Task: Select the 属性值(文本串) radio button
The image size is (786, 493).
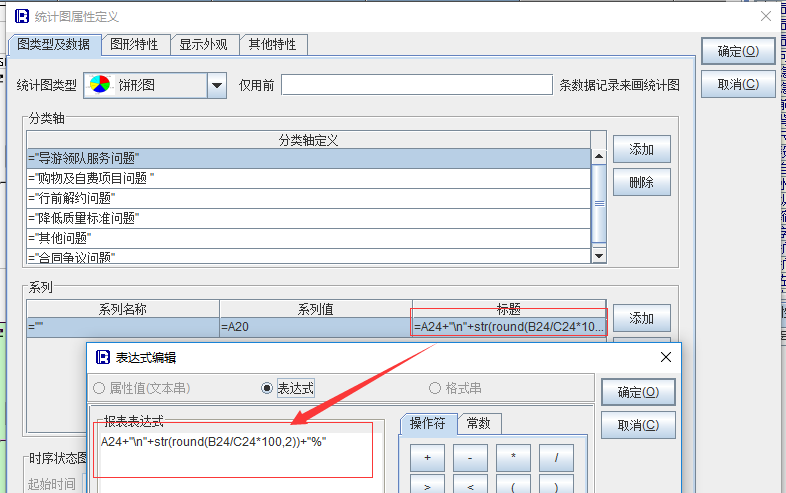Action: click(x=99, y=388)
